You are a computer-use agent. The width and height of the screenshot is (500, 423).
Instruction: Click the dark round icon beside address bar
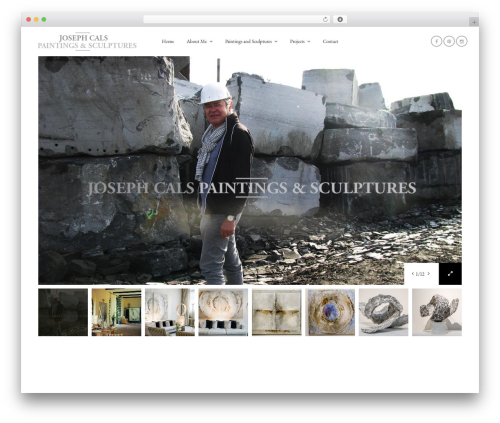point(340,19)
